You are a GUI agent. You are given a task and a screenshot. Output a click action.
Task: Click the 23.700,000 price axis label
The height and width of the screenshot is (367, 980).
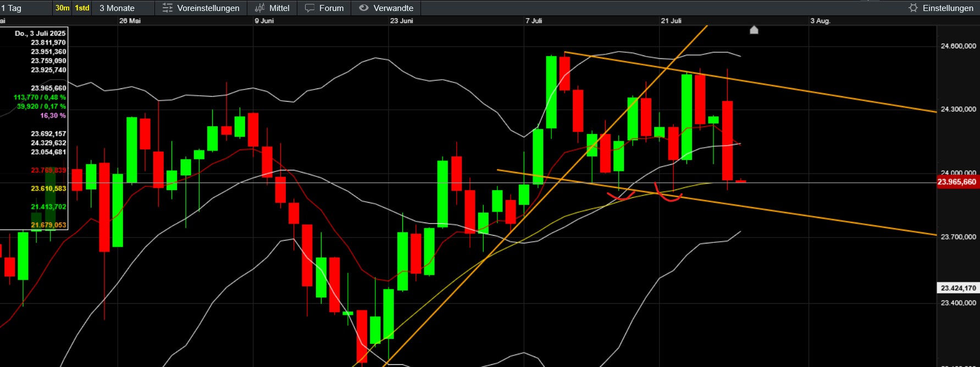[x=958, y=237]
